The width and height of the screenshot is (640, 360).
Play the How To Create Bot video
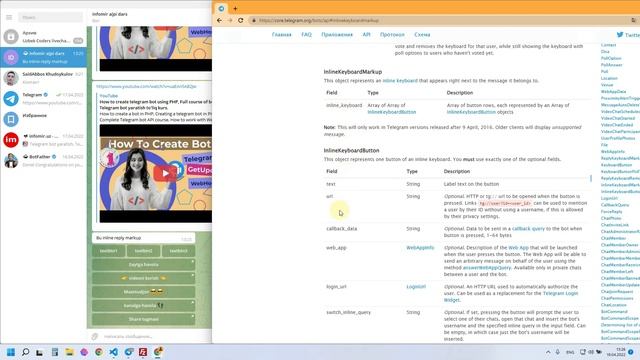click(x=165, y=173)
